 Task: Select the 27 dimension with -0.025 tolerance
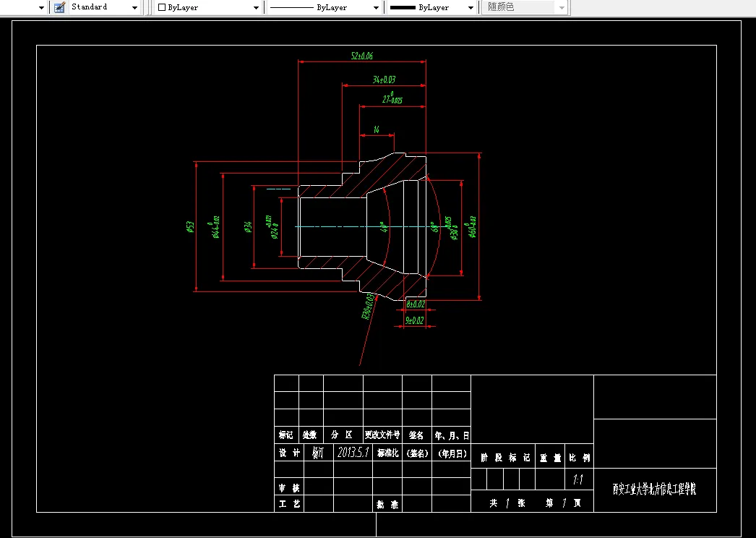392,98
